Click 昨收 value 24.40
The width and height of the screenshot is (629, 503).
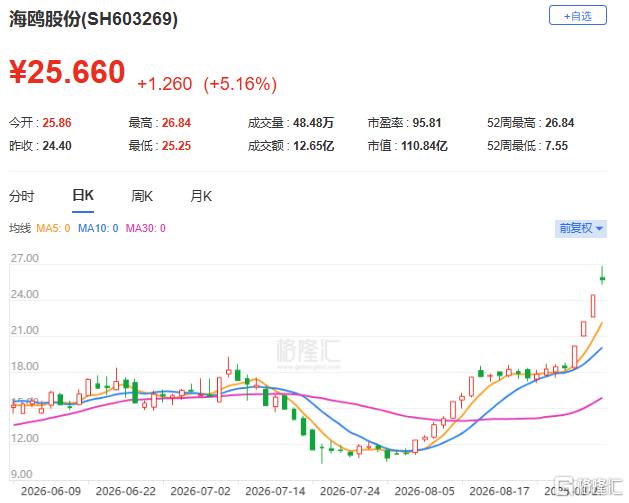pos(57,146)
